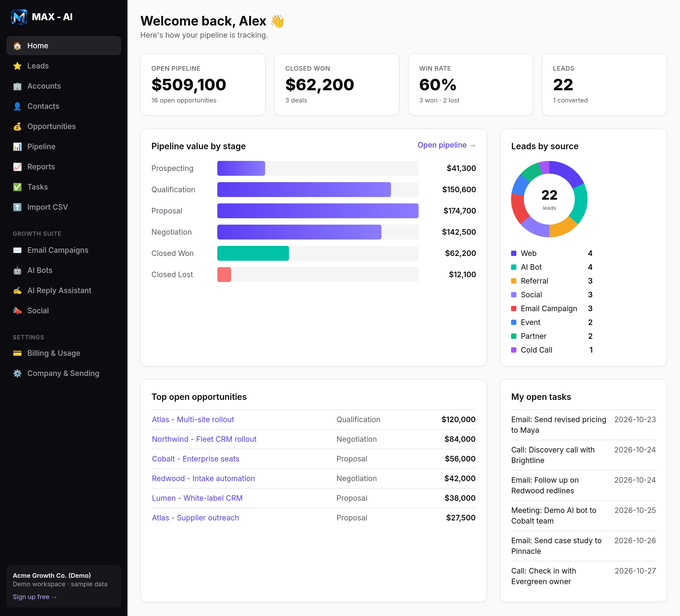Open the Atlas - Supplier outreach opportunity
The height and width of the screenshot is (616, 680).
pos(195,518)
